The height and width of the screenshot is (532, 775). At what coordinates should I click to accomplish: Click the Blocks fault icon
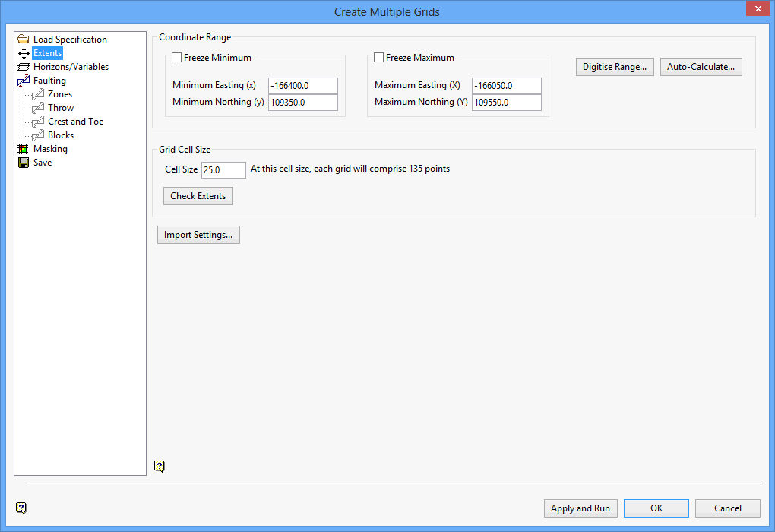pos(38,135)
